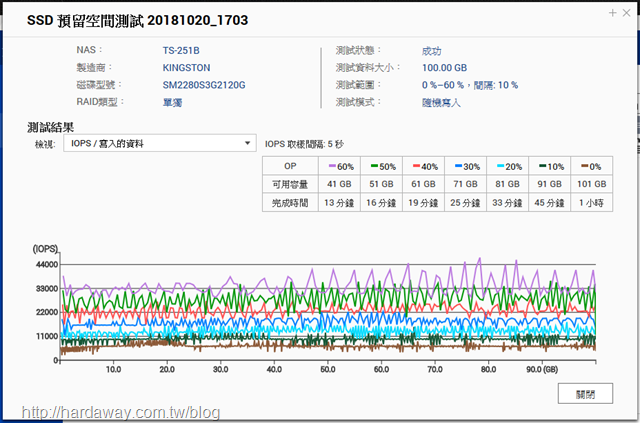Toggle the 60% purple legend series
The height and width of the screenshot is (423, 640).
click(341, 167)
